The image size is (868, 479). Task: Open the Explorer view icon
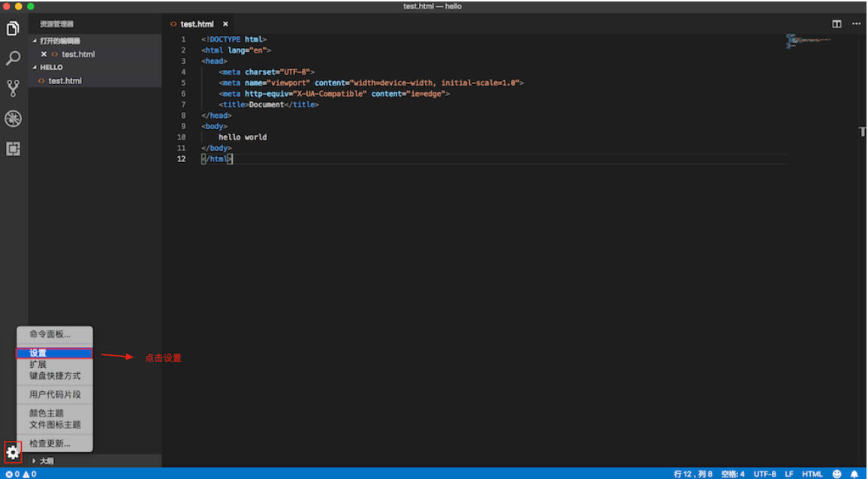pos(13,29)
